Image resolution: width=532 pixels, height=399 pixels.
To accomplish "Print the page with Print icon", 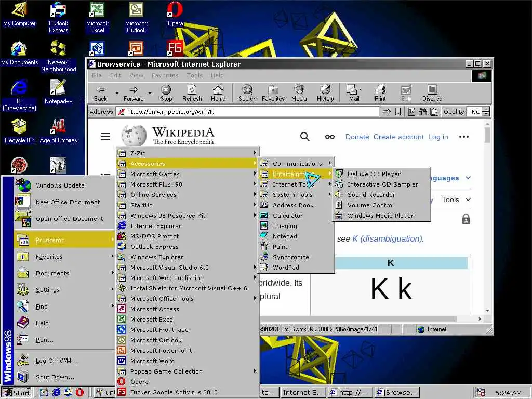I will pos(380,94).
